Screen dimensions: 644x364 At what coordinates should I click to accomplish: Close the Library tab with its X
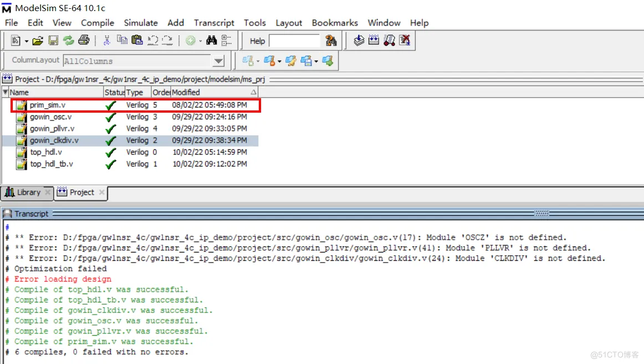point(48,192)
